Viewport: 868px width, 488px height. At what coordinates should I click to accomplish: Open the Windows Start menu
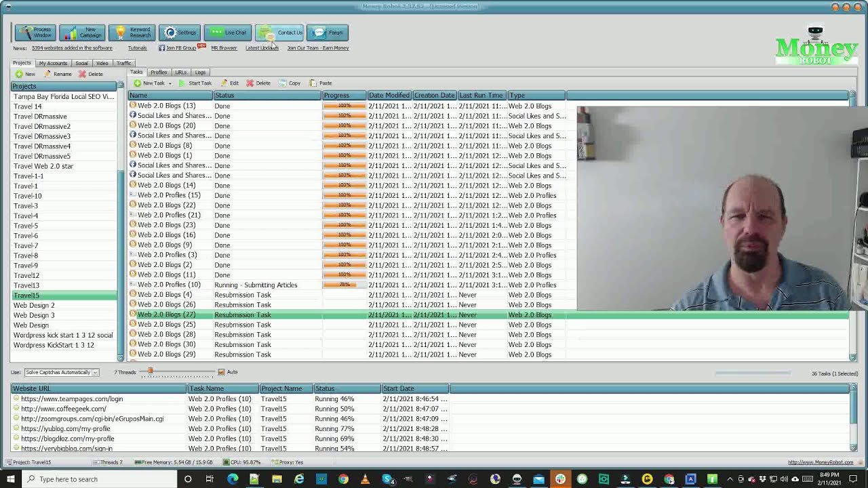click(12, 479)
